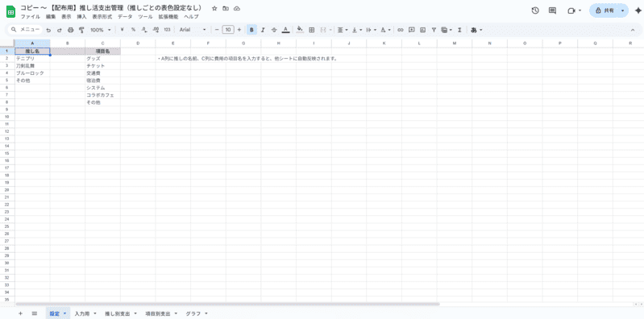Select the paint format roller icon
This screenshot has width=644, height=319.
point(81,30)
